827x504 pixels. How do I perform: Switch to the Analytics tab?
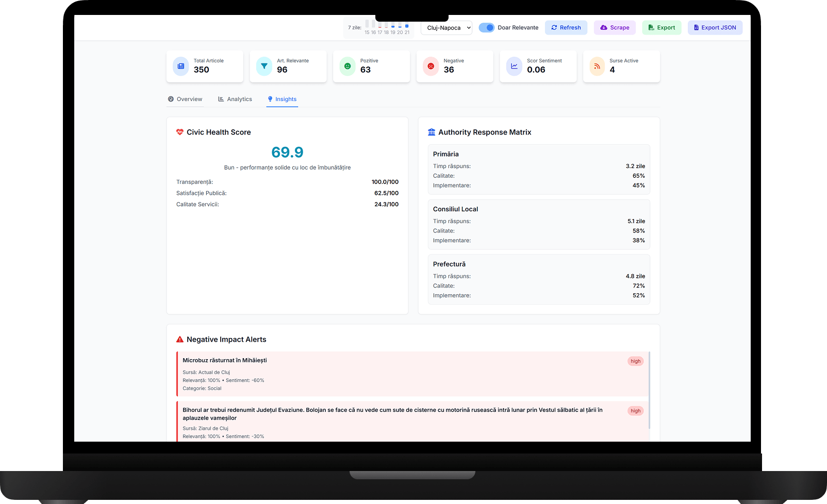pos(235,99)
